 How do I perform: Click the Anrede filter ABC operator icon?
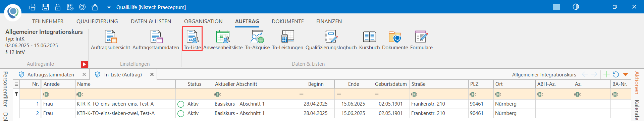point(46,95)
